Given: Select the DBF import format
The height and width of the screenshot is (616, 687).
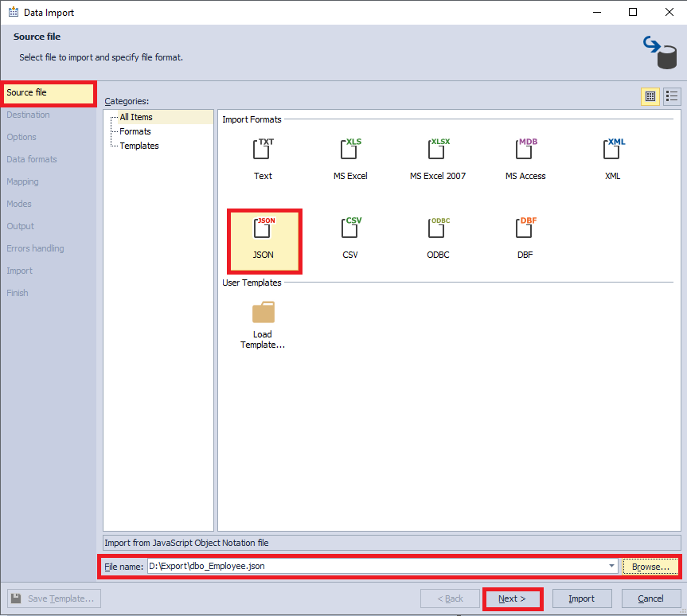Looking at the screenshot, I should [525, 239].
